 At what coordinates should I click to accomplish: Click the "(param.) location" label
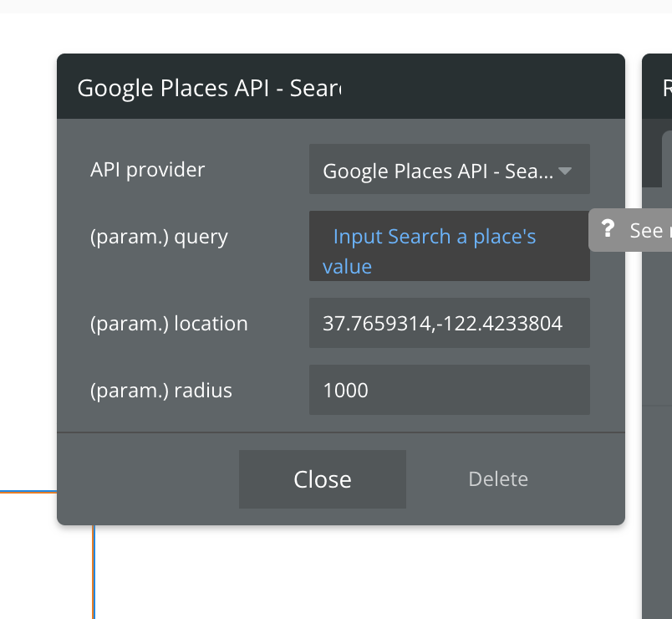coord(169,323)
